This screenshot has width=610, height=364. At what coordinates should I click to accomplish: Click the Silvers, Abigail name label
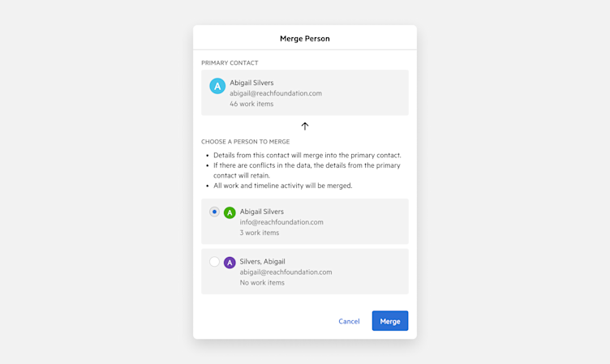[x=262, y=261]
